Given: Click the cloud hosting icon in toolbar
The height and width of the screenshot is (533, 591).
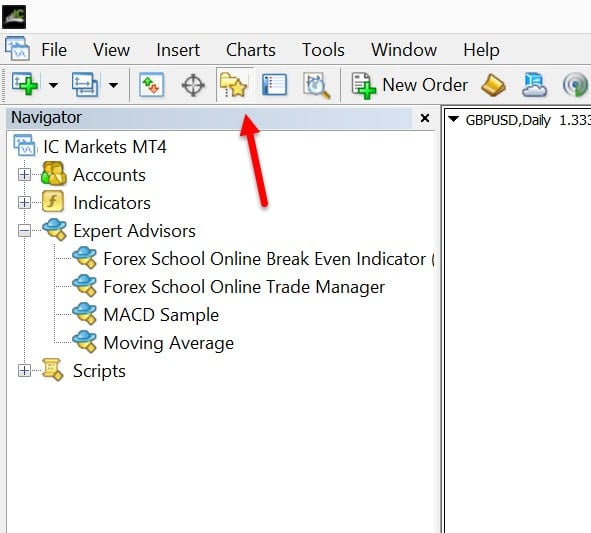Looking at the screenshot, I should coord(534,85).
